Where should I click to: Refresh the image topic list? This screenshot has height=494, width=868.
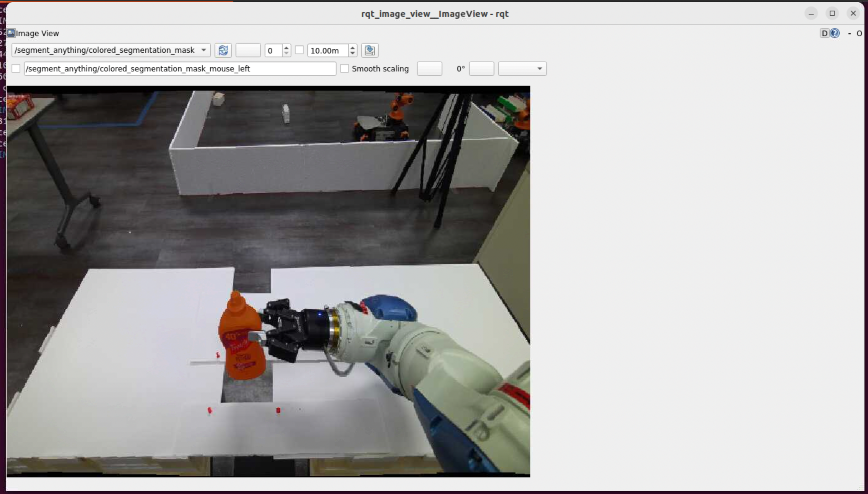(223, 51)
